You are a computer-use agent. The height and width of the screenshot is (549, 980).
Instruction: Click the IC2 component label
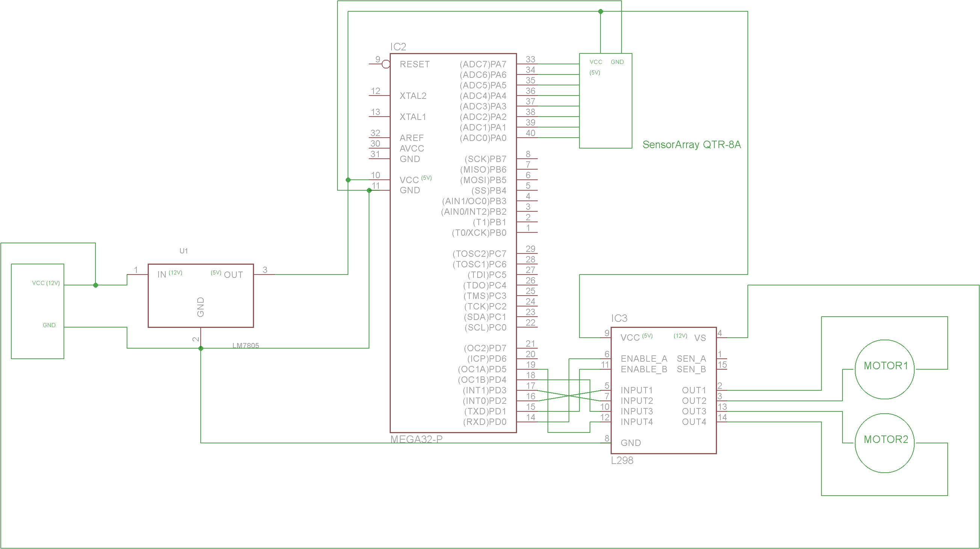398,47
